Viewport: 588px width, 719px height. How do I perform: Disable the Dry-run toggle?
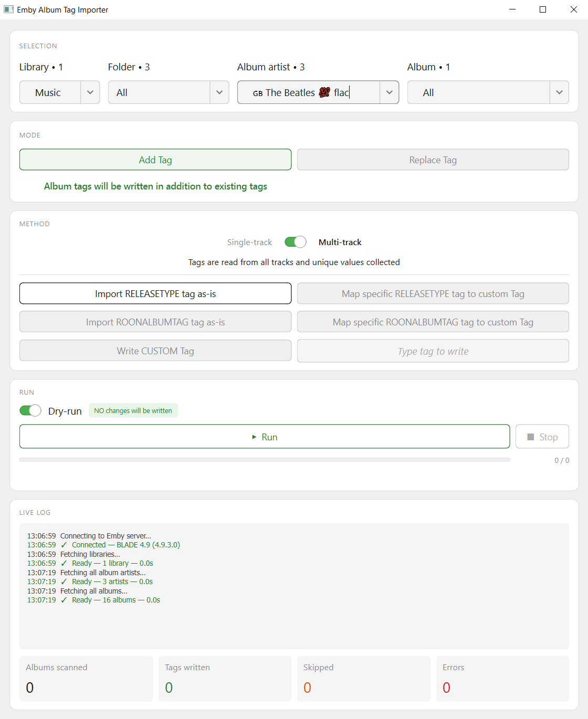click(x=30, y=410)
